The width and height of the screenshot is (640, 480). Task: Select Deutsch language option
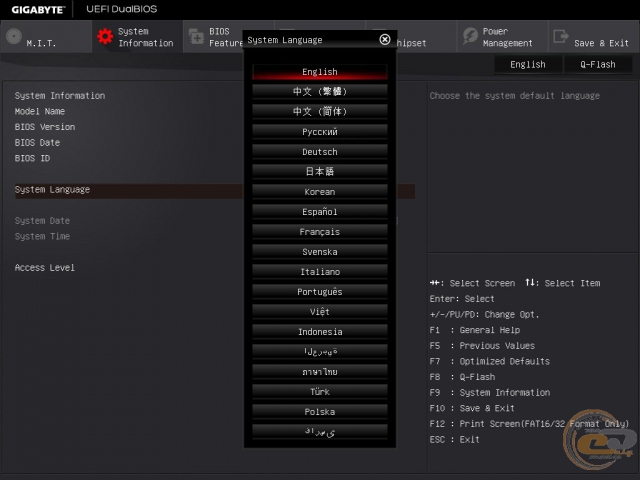(x=320, y=152)
